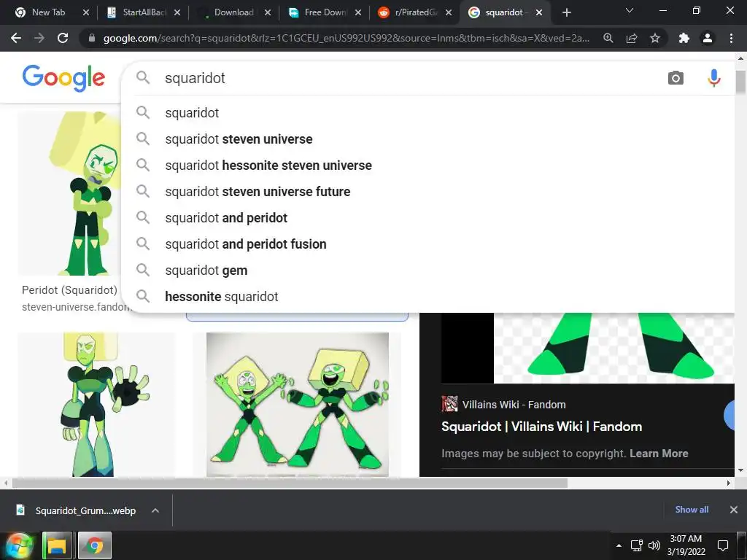Click the vertical scrollbar thumb
The width and height of the screenshot is (747, 560).
(740, 82)
